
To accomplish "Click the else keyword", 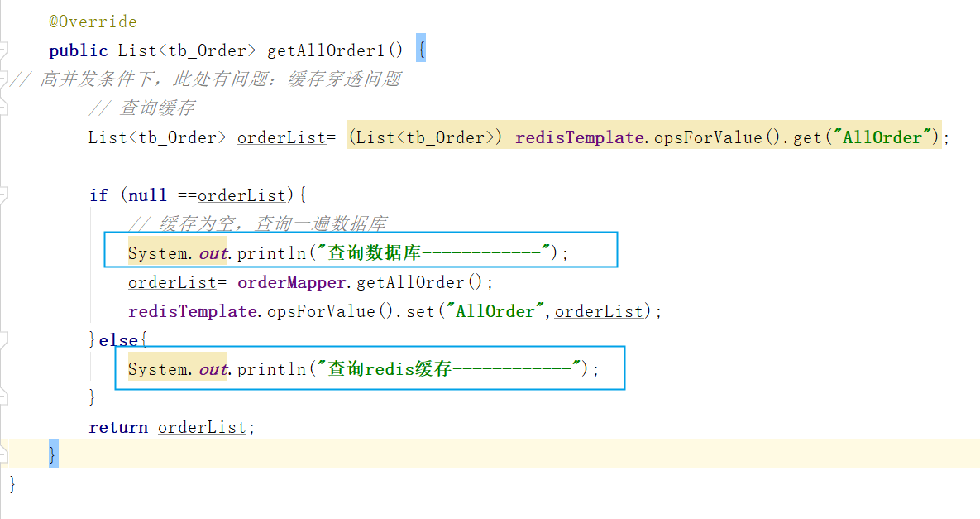I will pyautogui.click(x=118, y=340).
